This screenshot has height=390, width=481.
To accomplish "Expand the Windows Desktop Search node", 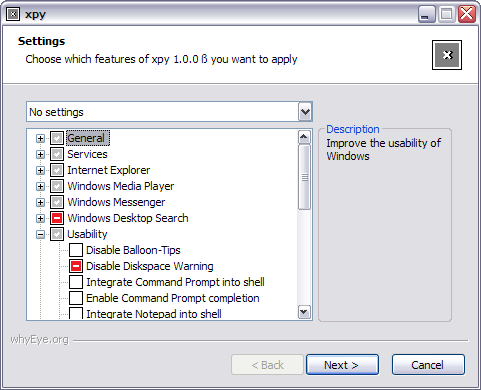I will (x=40, y=218).
